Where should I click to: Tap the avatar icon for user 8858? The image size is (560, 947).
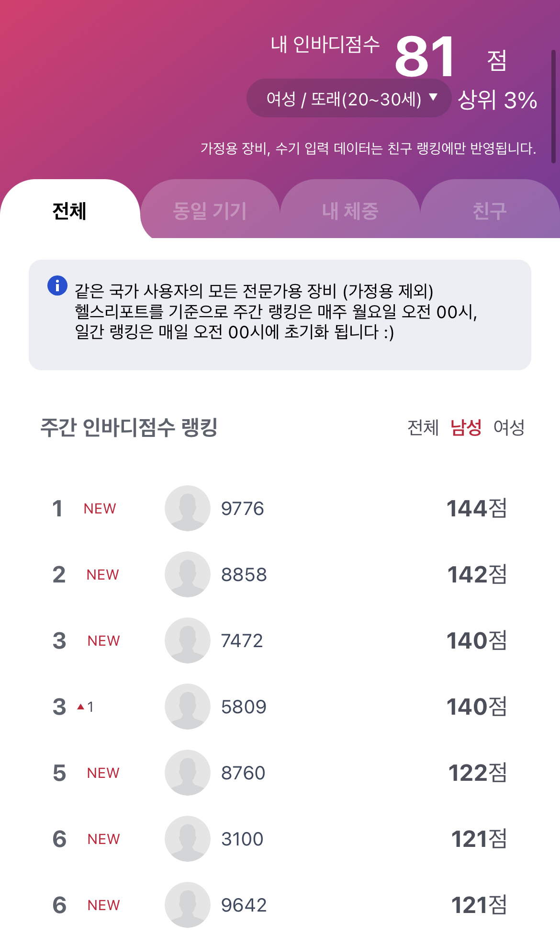pos(188,574)
